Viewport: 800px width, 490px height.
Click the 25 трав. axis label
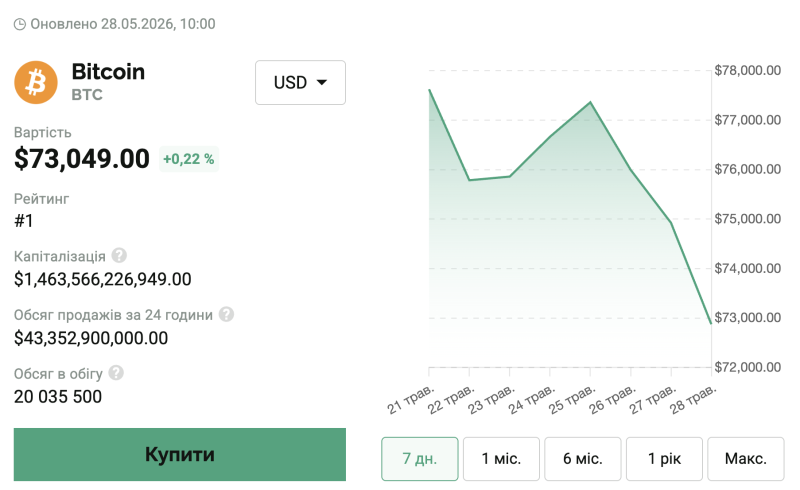point(572,399)
